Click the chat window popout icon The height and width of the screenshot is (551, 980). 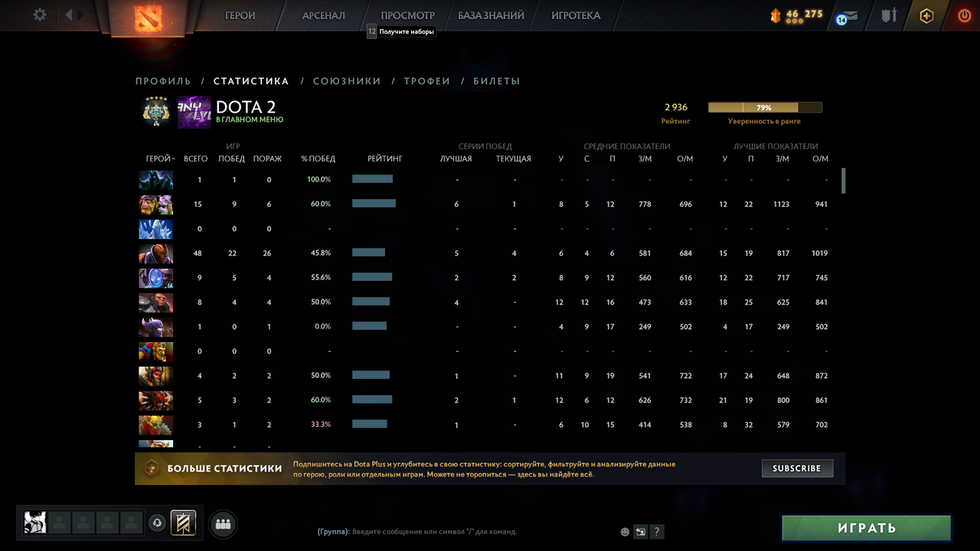tap(641, 532)
